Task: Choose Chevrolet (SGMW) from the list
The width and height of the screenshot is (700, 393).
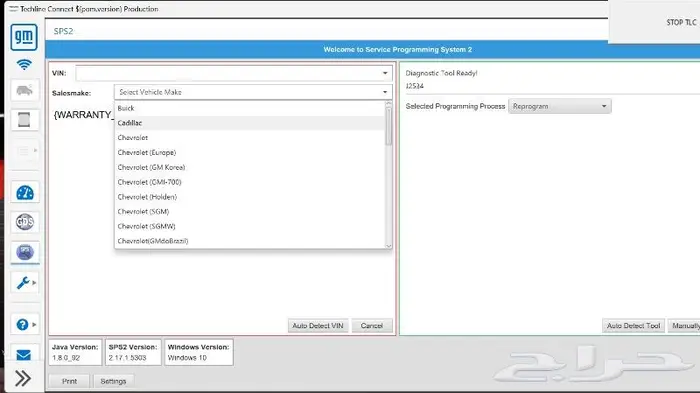Action: coord(250,226)
